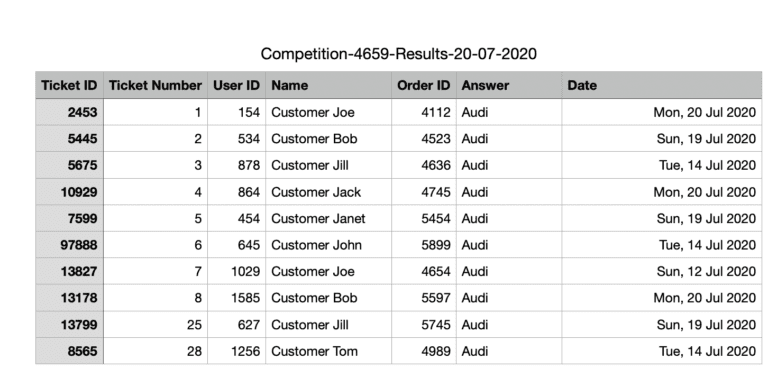Select the User ID column header
Viewport: 768px width, 369px height.
pyautogui.click(x=236, y=85)
